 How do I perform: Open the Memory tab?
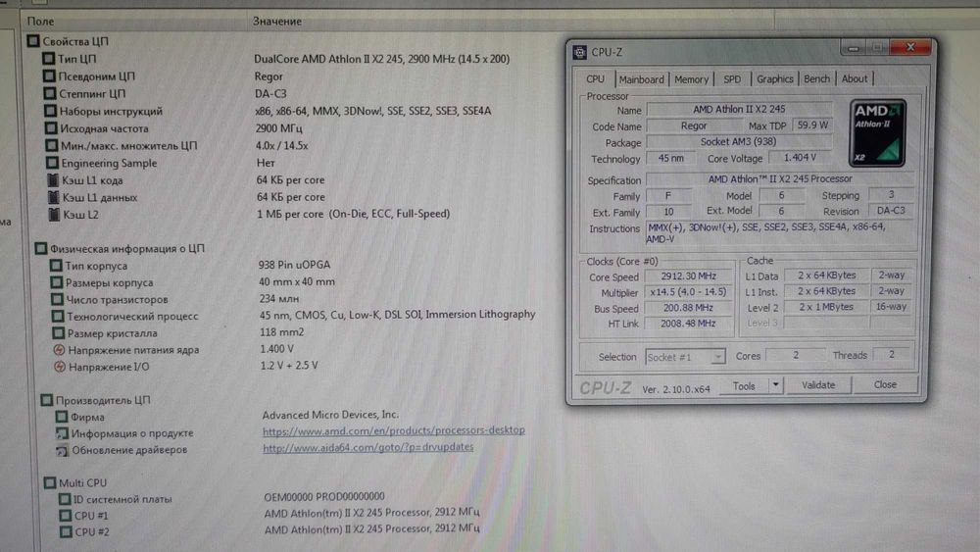pyautogui.click(x=691, y=79)
